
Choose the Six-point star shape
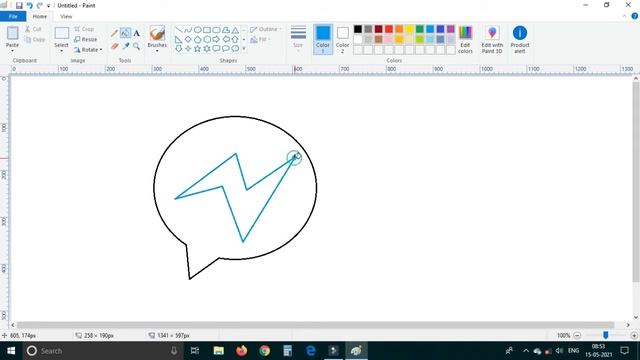pyautogui.click(x=207, y=49)
